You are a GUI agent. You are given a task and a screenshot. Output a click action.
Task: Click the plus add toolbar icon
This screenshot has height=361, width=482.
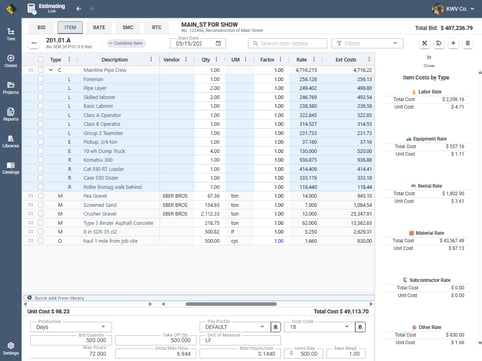coord(453,43)
